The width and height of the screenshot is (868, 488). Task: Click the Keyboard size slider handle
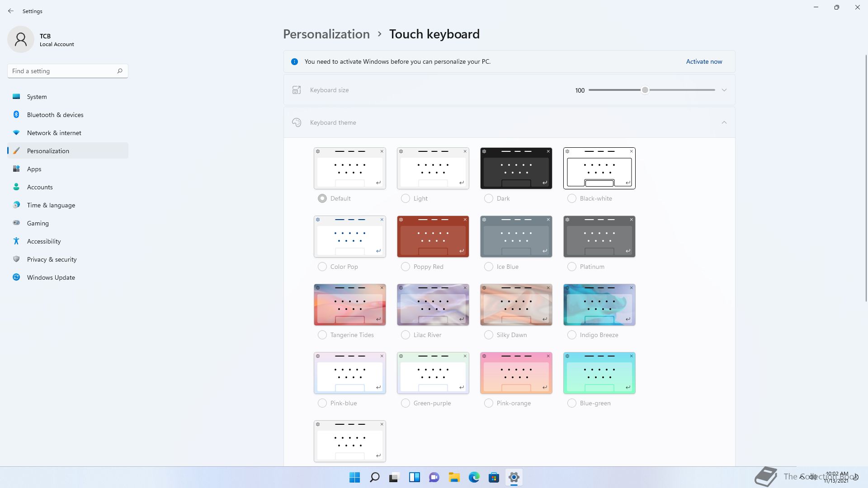(645, 90)
